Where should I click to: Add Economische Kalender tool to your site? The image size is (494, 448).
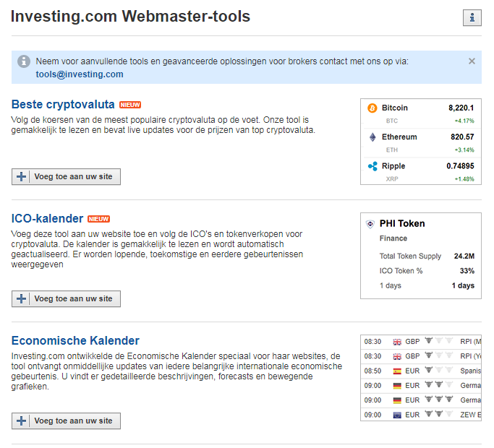tap(66, 421)
